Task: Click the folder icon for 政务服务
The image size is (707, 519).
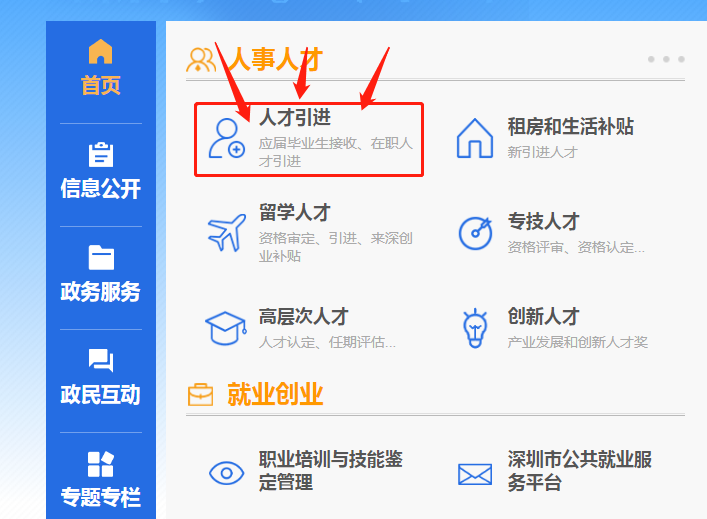Action: click(x=101, y=257)
